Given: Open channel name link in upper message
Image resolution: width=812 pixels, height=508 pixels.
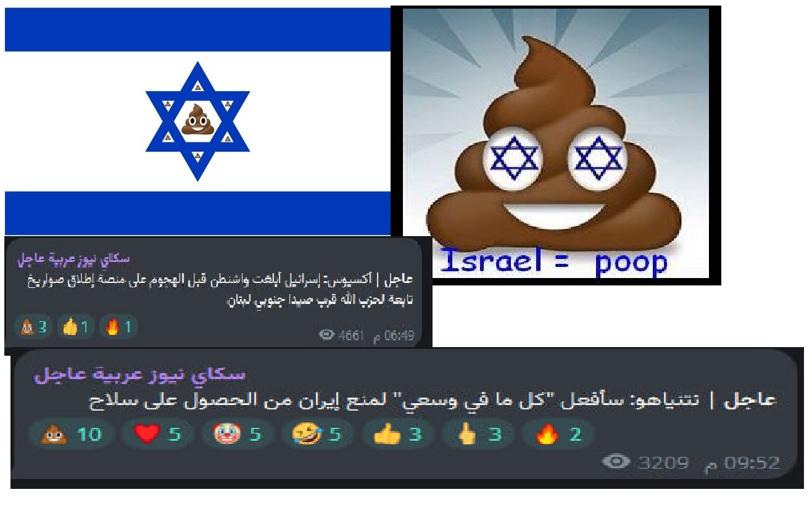Looking at the screenshot, I should point(73,259).
